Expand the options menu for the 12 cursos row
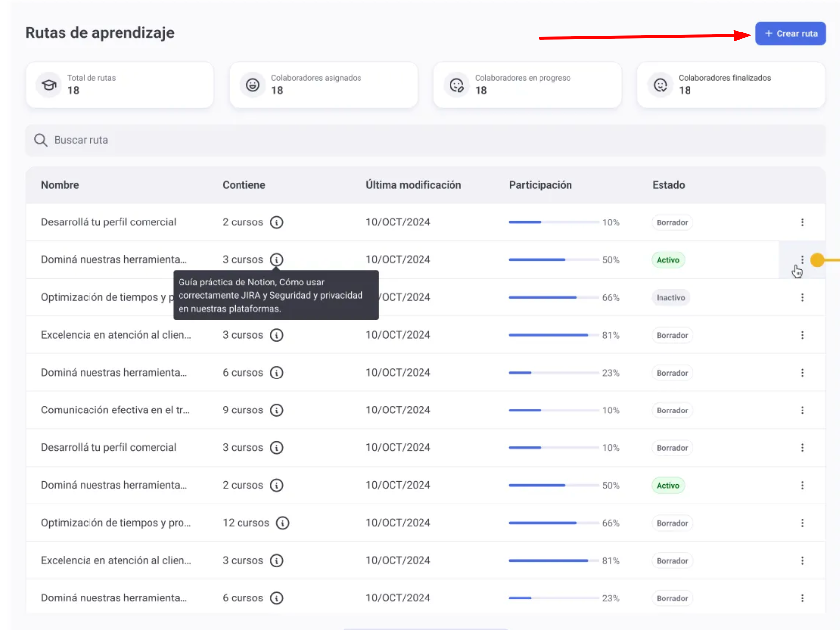Screen dimensions: 840x630 click(x=802, y=523)
